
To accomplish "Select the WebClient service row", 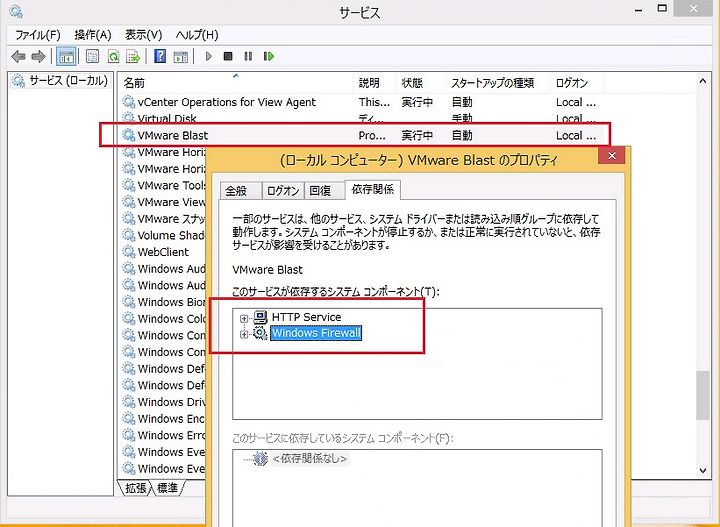I will pyautogui.click(x=163, y=252).
